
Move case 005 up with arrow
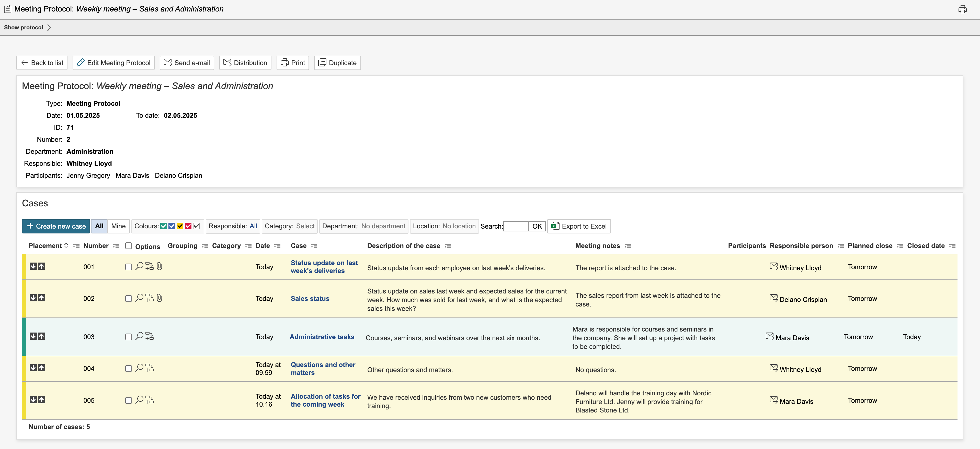point(41,399)
